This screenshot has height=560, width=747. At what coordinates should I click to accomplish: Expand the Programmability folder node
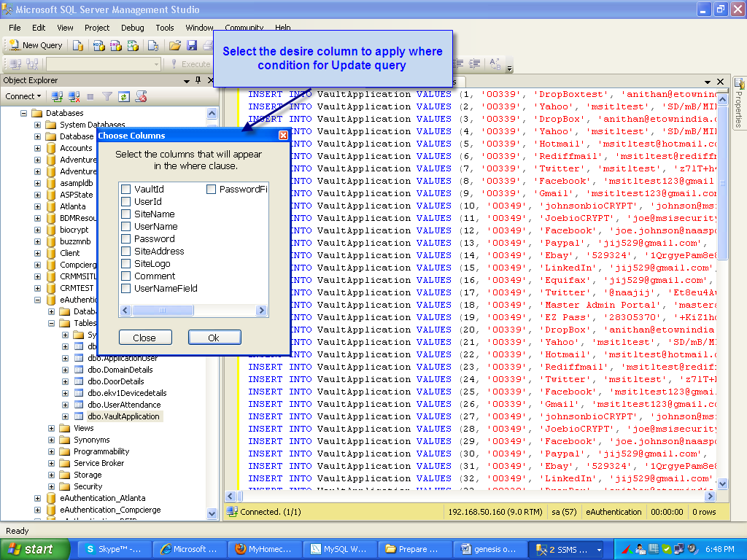coord(52,451)
